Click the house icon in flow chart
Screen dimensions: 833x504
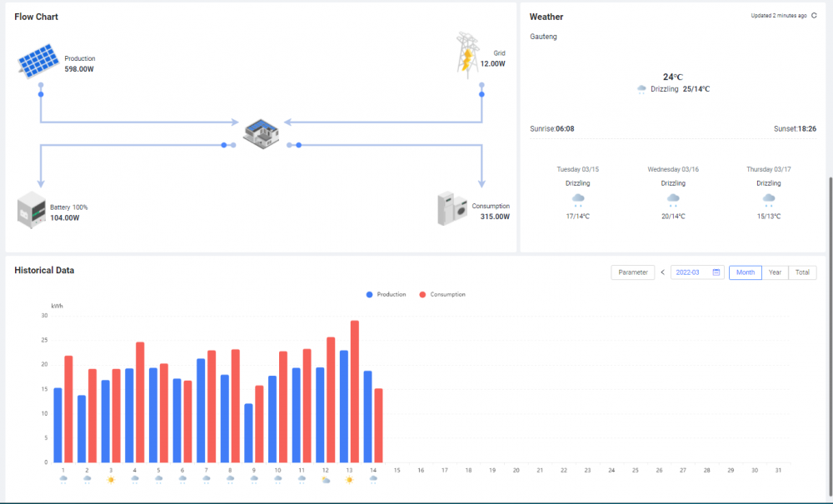[x=261, y=134]
